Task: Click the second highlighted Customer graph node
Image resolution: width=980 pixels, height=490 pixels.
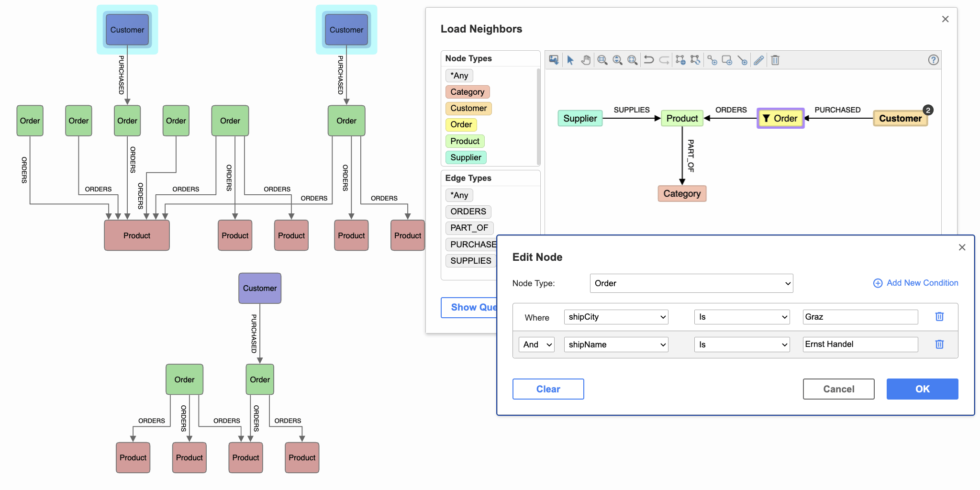Action: [346, 30]
